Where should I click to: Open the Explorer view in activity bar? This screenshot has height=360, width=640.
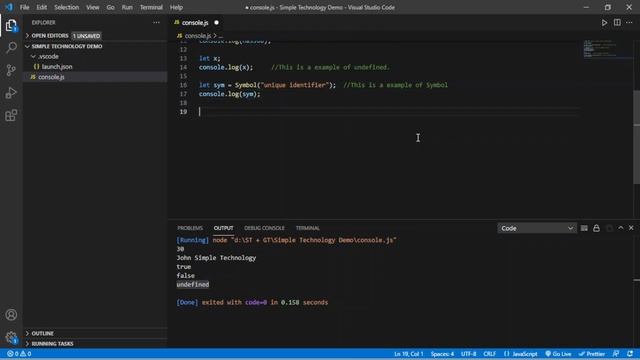[x=11, y=26]
